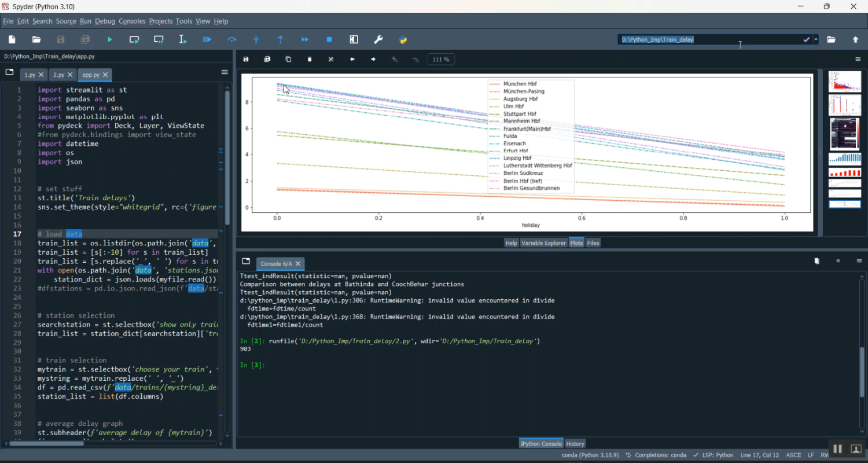Image resolution: width=868 pixels, height=463 pixels.
Task: Remove all plots with the X icon
Action: [331, 59]
